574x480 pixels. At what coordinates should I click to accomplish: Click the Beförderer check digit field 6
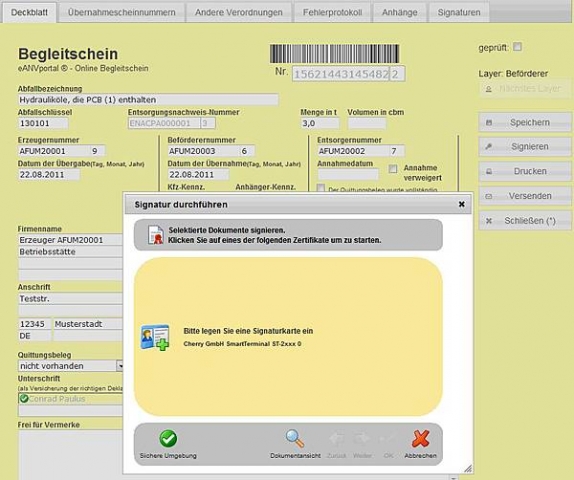247,151
